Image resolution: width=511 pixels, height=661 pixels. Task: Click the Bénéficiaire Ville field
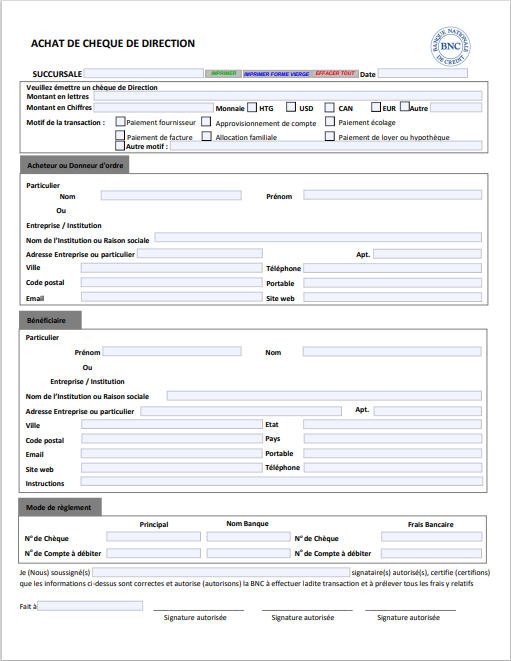pos(172,424)
